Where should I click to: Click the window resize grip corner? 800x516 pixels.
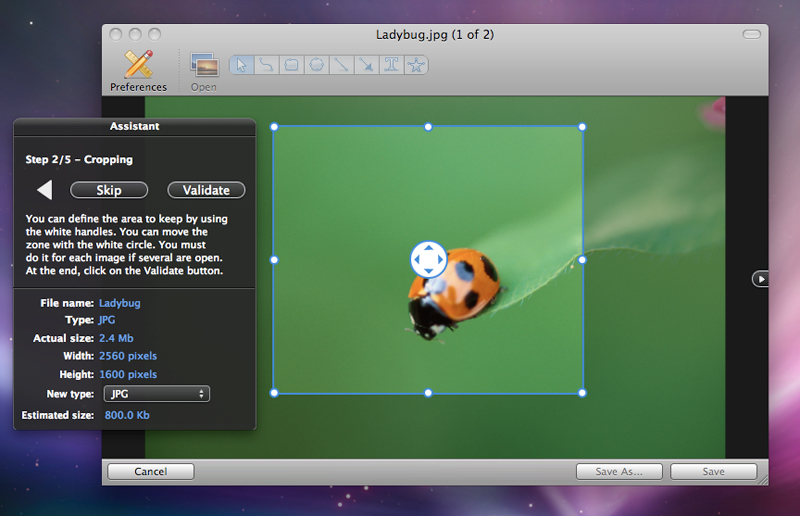coord(763,480)
